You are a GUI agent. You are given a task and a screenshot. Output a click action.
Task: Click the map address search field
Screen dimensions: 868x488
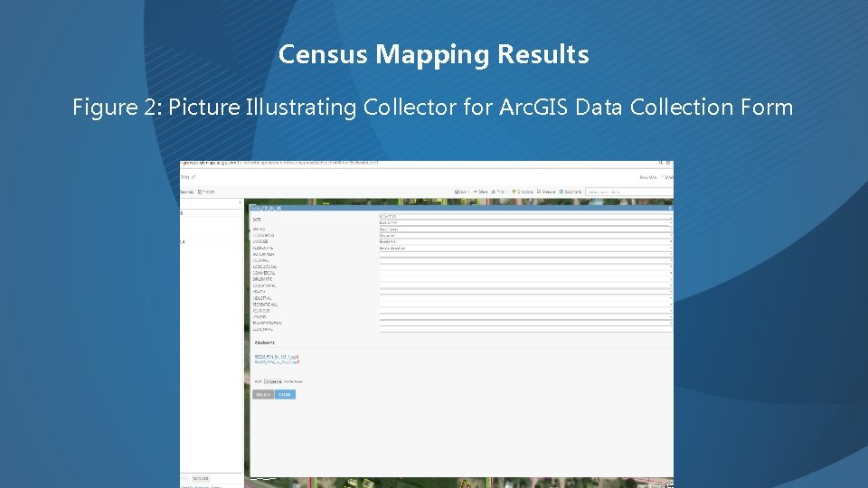(629, 192)
